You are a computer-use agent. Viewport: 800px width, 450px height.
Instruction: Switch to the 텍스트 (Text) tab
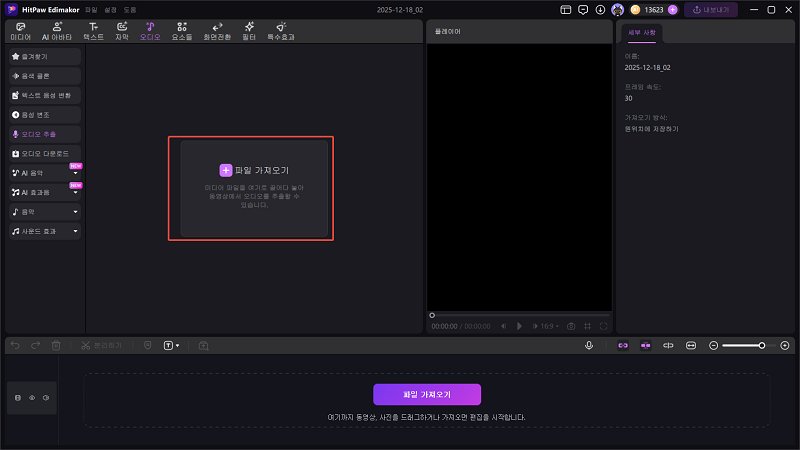93,31
